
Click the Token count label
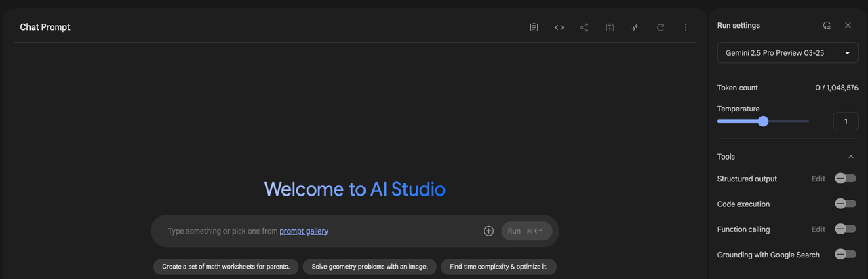click(x=738, y=88)
